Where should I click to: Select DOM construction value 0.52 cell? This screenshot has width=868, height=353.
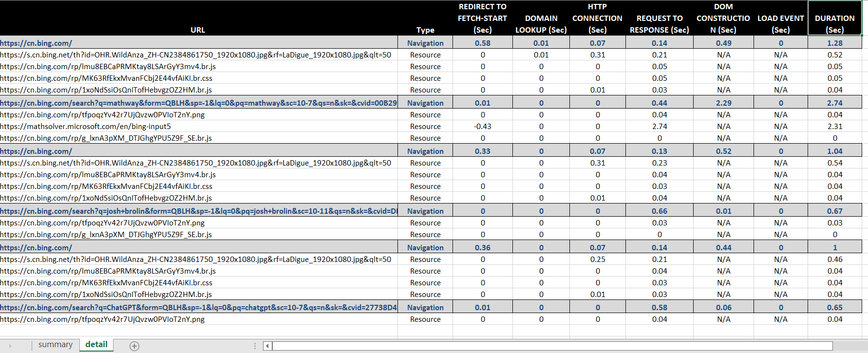[x=723, y=151]
